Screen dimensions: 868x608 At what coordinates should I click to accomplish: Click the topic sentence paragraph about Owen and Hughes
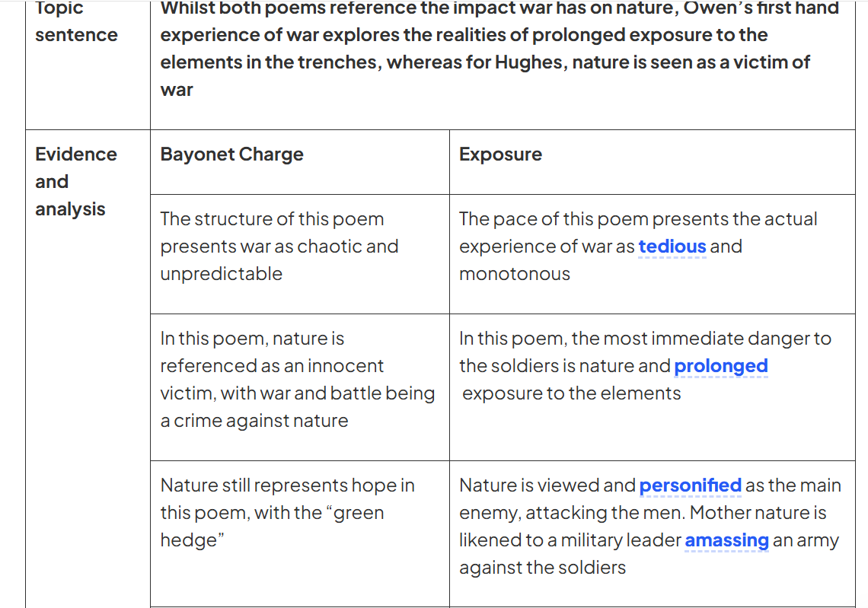(499, 48)
